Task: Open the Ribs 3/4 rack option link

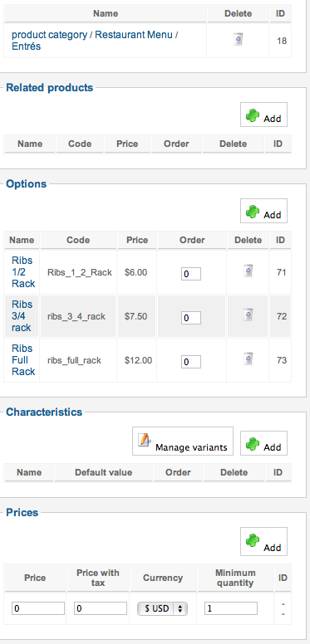Action: [x=22, y=316]
